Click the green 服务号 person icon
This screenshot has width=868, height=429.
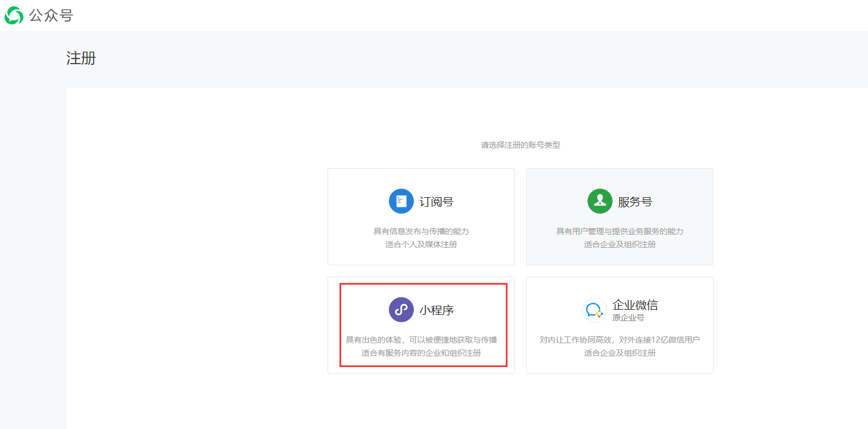click(x=600, y=201)
